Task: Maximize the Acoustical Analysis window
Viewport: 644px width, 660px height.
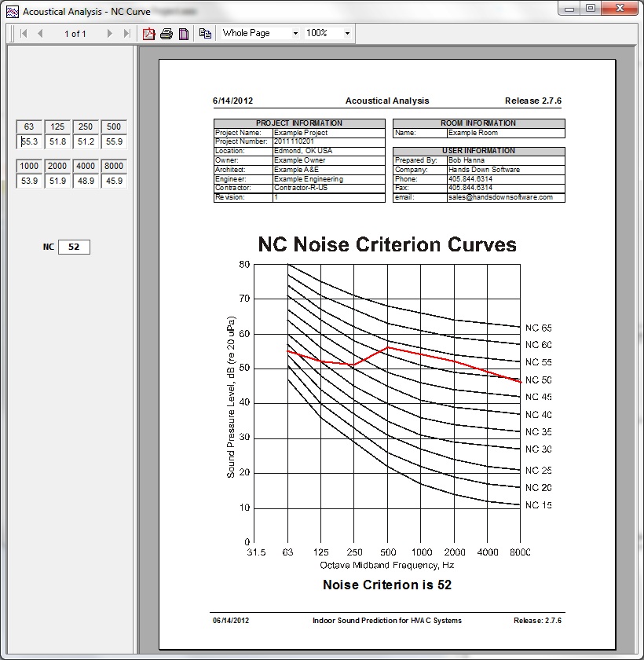Action: click(591, 9)
